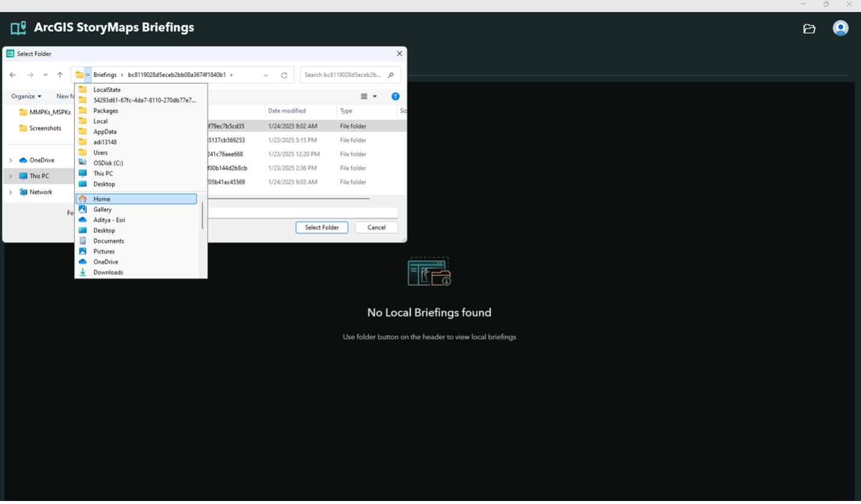
Task: Open the Recent locations chevron beside Forward
Action: point(45,75)
